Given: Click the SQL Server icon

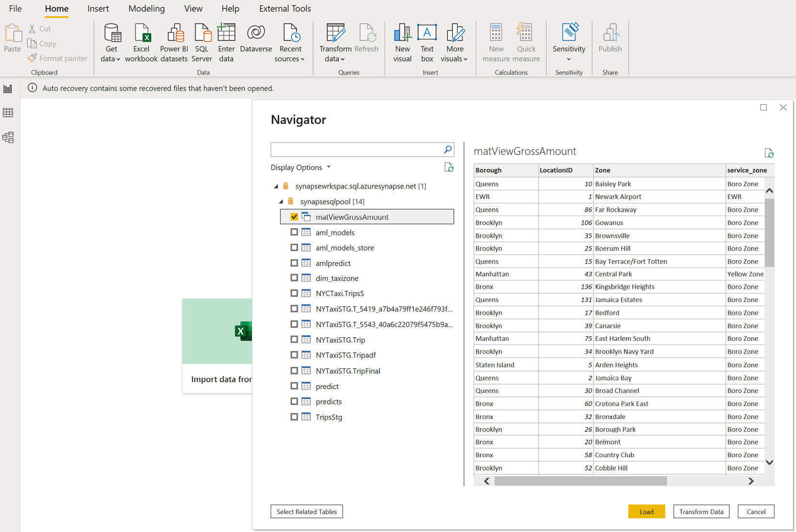Looking at the screenshot, I should (x=202, y=33).
